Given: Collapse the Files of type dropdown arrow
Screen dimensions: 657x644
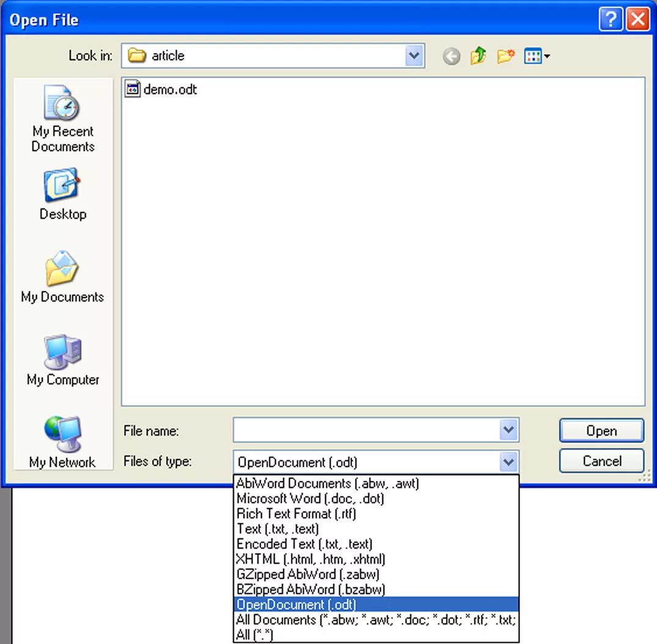Looking at the screenshot, I should 508,462.
